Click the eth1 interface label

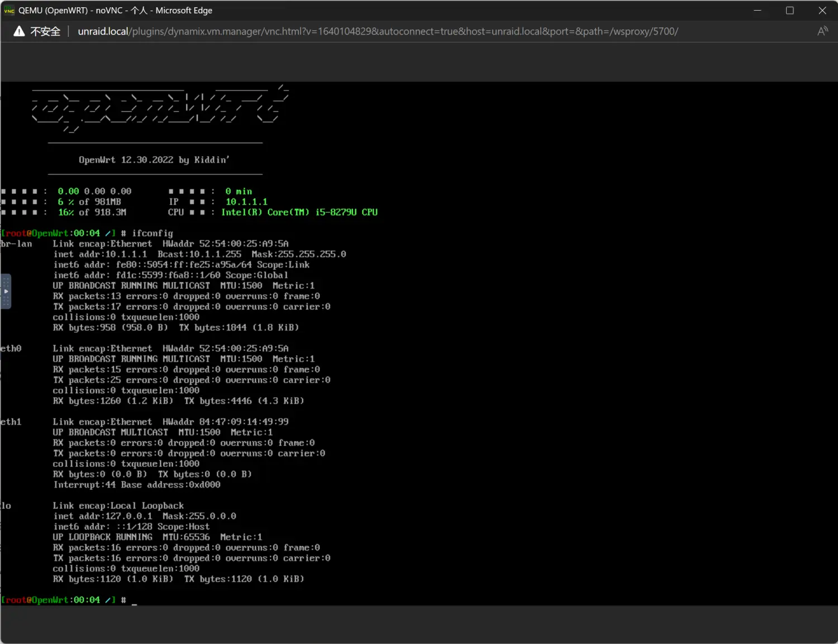pos(10,421)
